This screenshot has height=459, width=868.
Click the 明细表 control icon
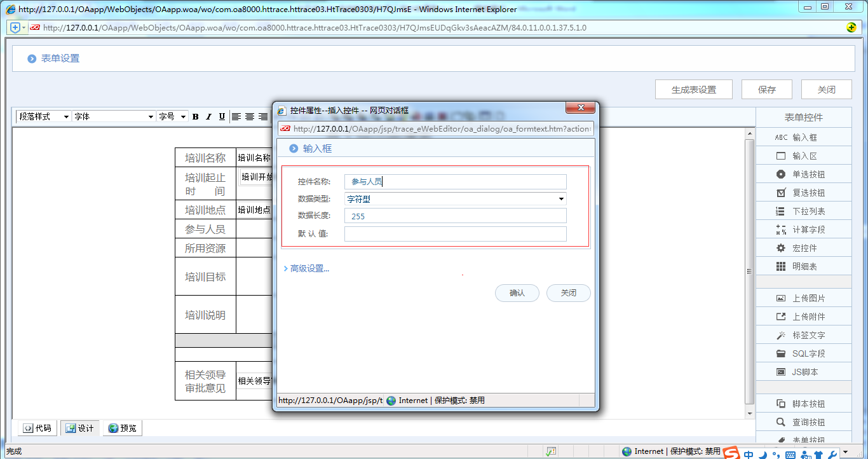coord(803,266)
